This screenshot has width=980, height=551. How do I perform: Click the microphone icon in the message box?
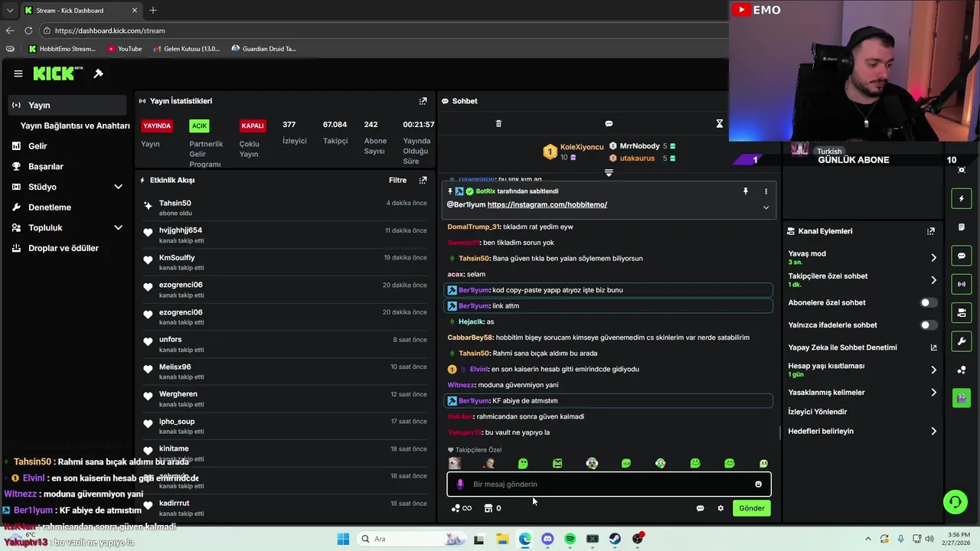[x=460, y=484]
